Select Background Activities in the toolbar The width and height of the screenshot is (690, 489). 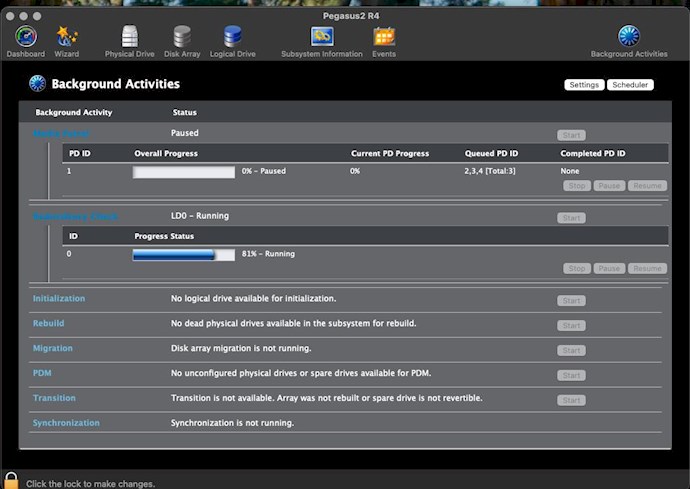(629, 42)
